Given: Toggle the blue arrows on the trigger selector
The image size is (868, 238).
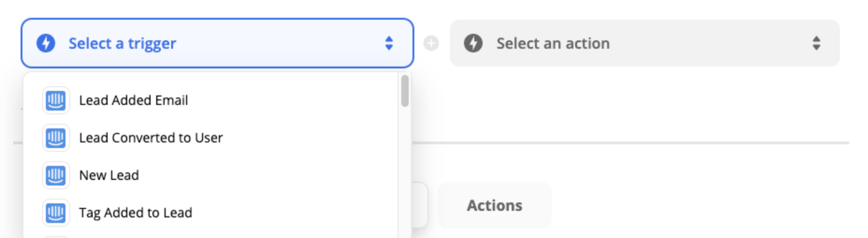Looking at the screenshot, I should tap(389, 43).
